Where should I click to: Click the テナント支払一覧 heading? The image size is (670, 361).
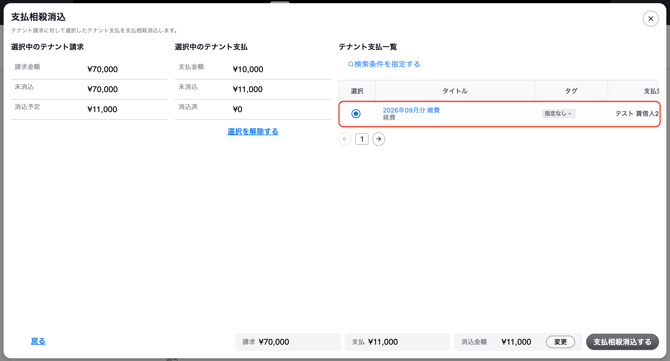(x=368, y=47)
